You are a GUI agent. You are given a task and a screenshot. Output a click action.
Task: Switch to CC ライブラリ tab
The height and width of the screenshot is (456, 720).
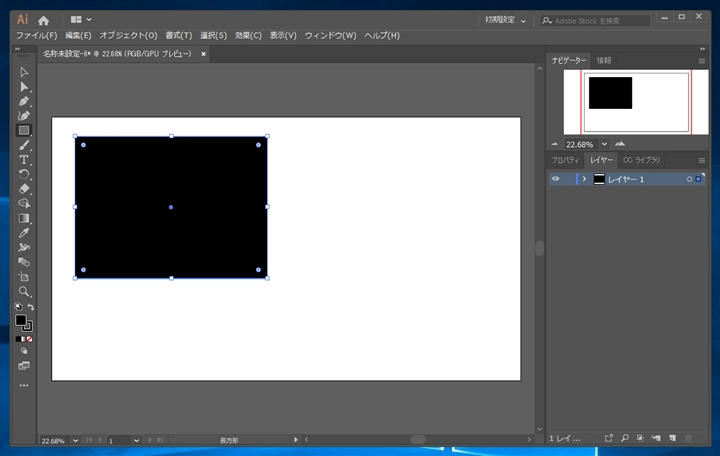point(641,160)
